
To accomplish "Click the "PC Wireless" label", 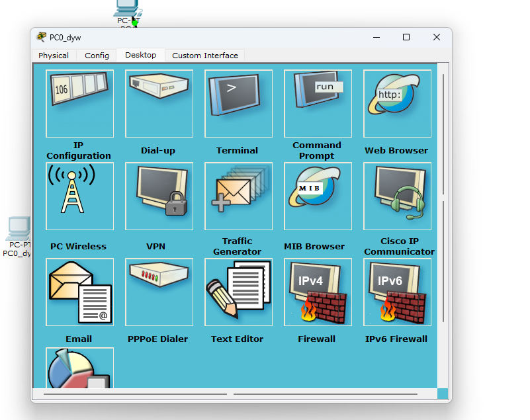I will (78, 246).
